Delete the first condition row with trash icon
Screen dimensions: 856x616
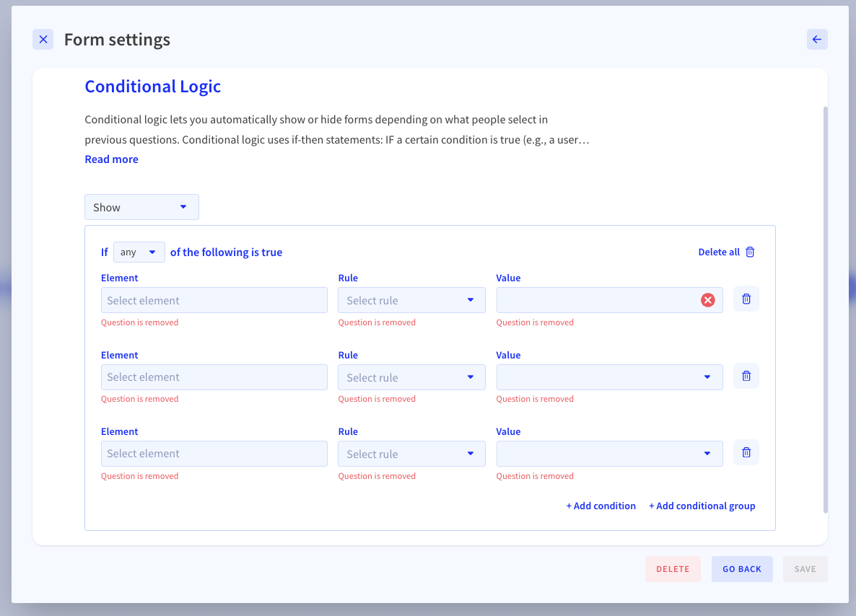pyautogui.click(x=746, y=299)
